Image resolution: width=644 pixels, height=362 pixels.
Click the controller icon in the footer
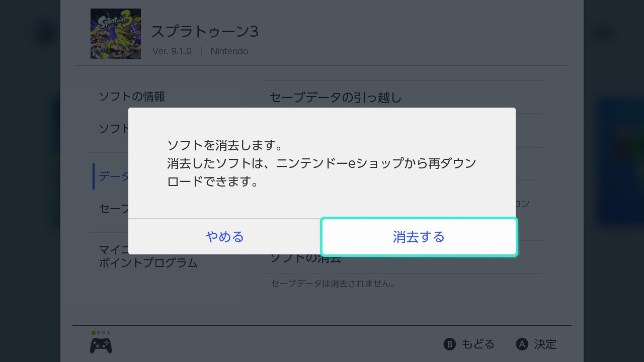tap(101, 345)
